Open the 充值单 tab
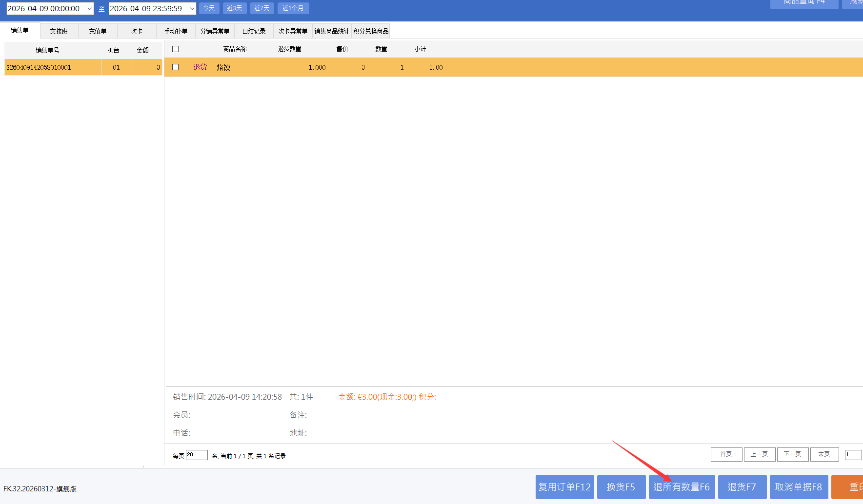The image size is (863, 504). [x=98, y=31]
